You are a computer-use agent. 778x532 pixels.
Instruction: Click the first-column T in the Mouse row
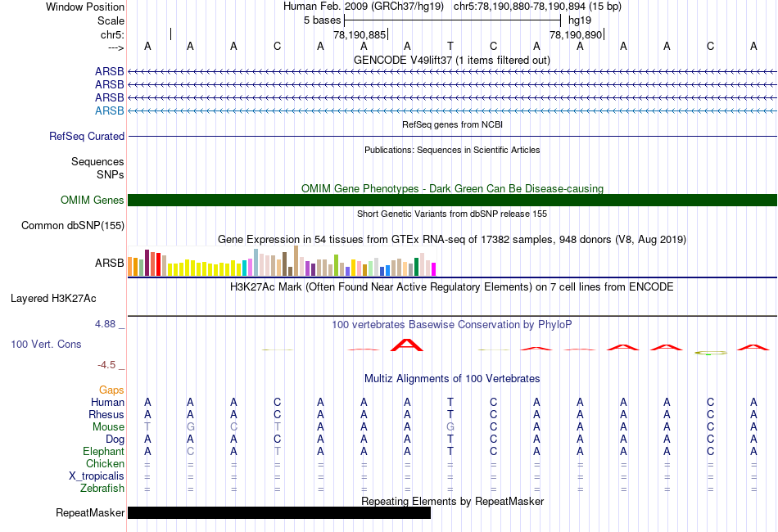(147, 427)
